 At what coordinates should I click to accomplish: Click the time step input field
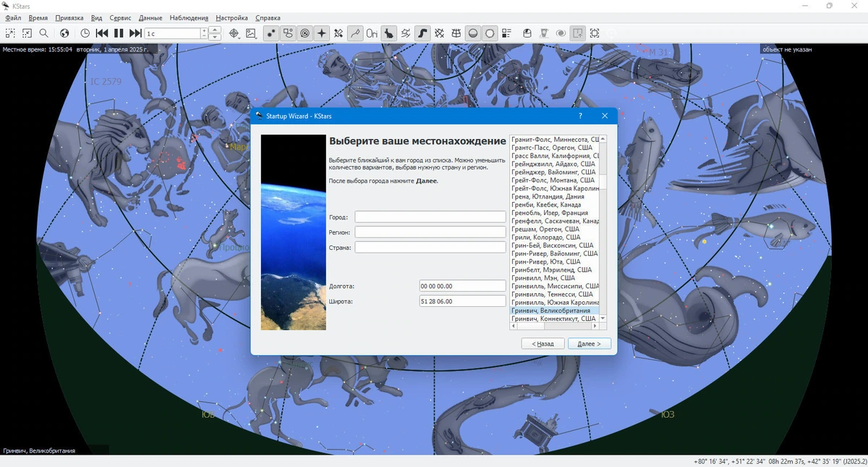click(172, 33)
